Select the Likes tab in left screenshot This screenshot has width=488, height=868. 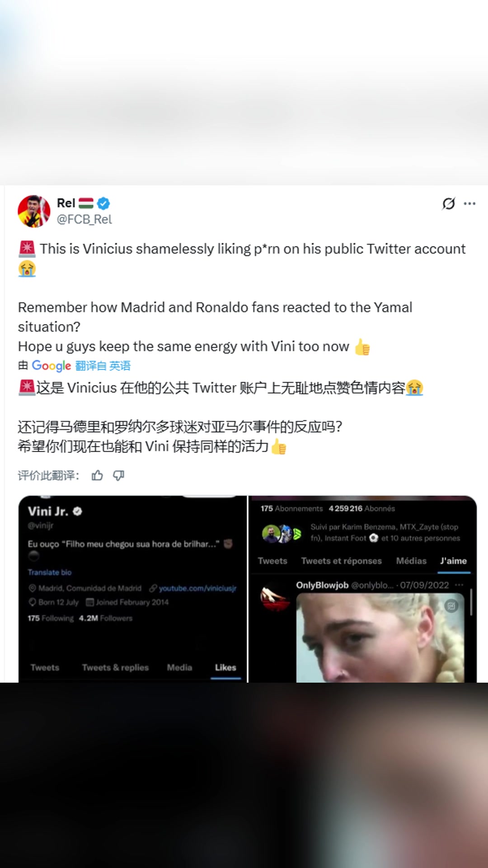point(225,667)
